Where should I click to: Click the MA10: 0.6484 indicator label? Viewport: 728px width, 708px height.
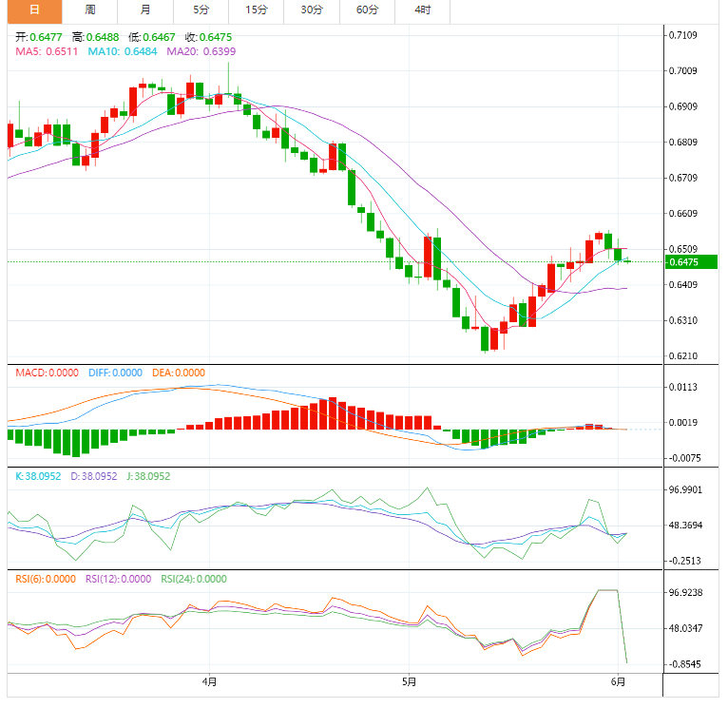(123, 51)
